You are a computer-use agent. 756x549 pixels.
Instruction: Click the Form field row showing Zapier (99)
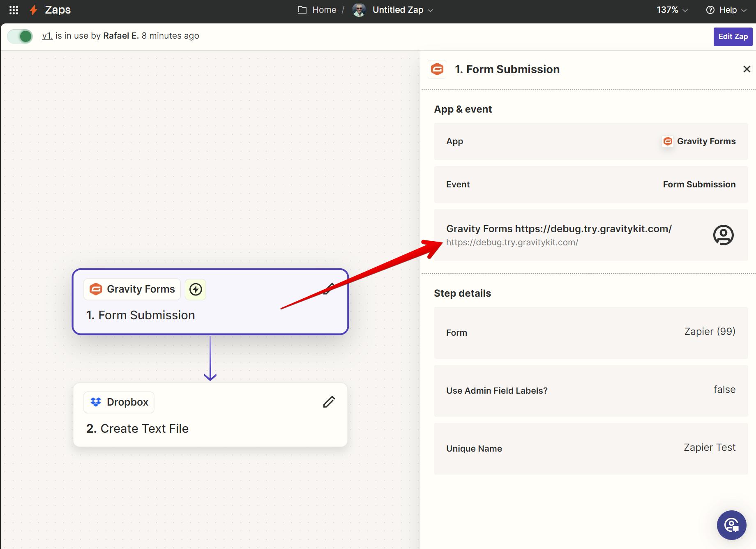click(590, 332)
